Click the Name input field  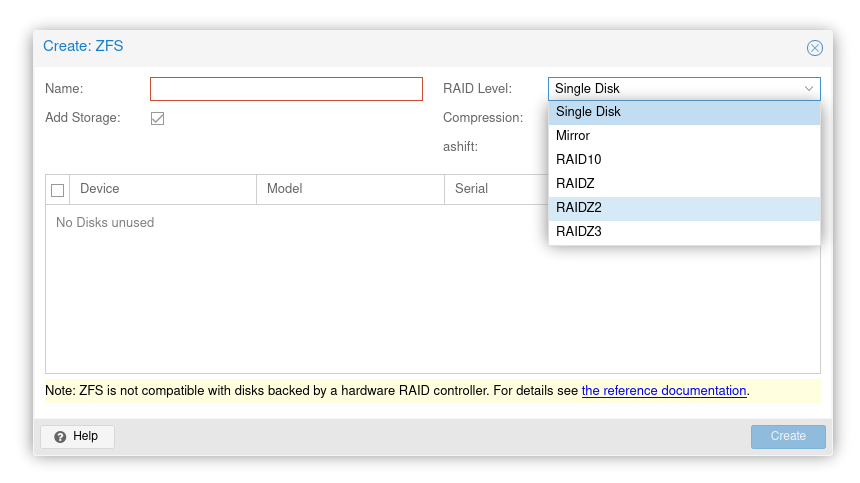click(x=286, y=89)
